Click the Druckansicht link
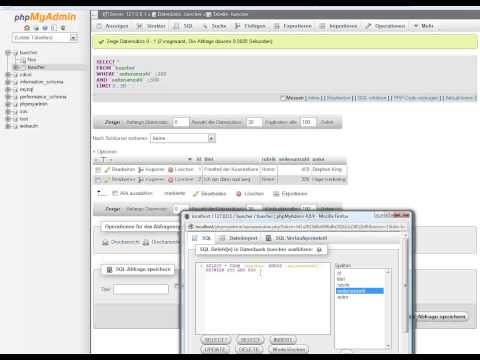 click(120, 242)
